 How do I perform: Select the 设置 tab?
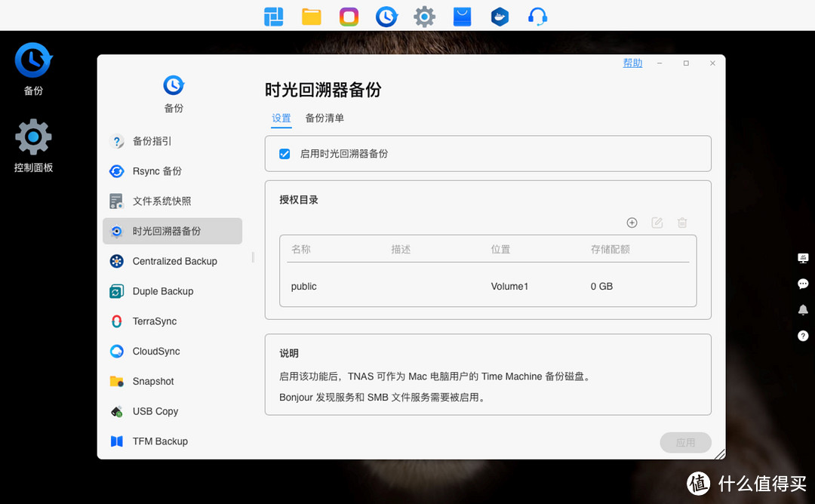click(281, 118)
